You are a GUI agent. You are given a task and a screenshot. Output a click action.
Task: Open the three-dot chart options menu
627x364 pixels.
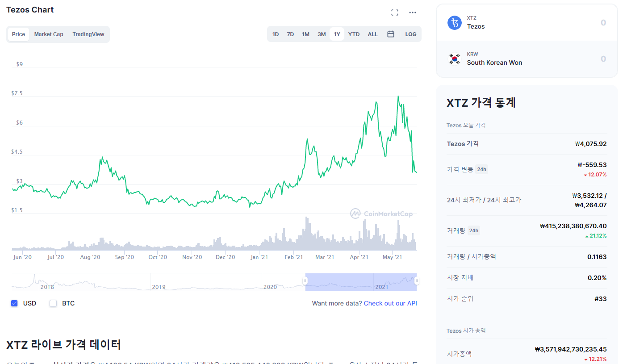click(413, 13)
